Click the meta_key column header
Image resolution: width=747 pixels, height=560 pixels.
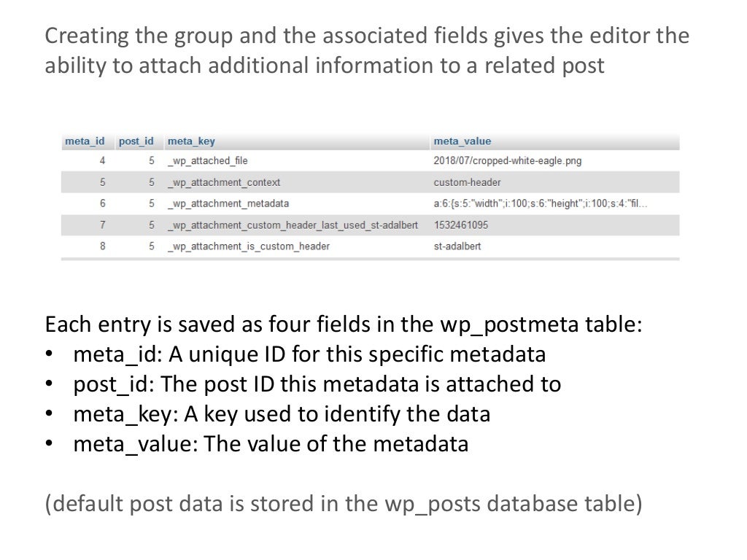click(x=191, y=141)
